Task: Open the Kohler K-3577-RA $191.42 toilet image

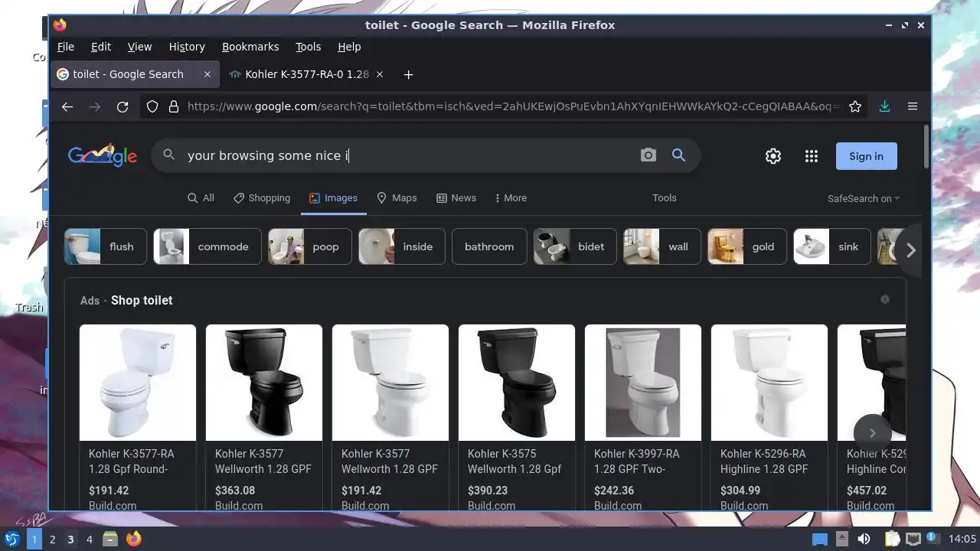Action: [x=138, y=383]
